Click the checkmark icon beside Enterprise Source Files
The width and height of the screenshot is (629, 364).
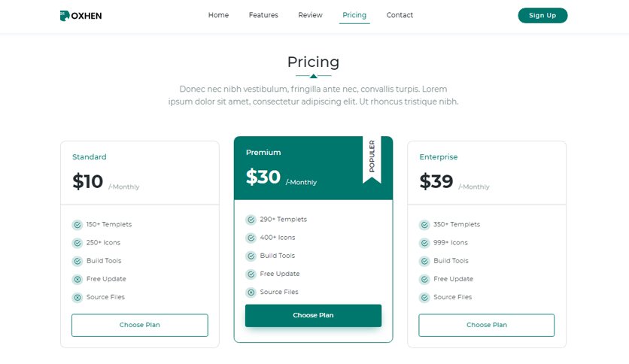point(424,298)
